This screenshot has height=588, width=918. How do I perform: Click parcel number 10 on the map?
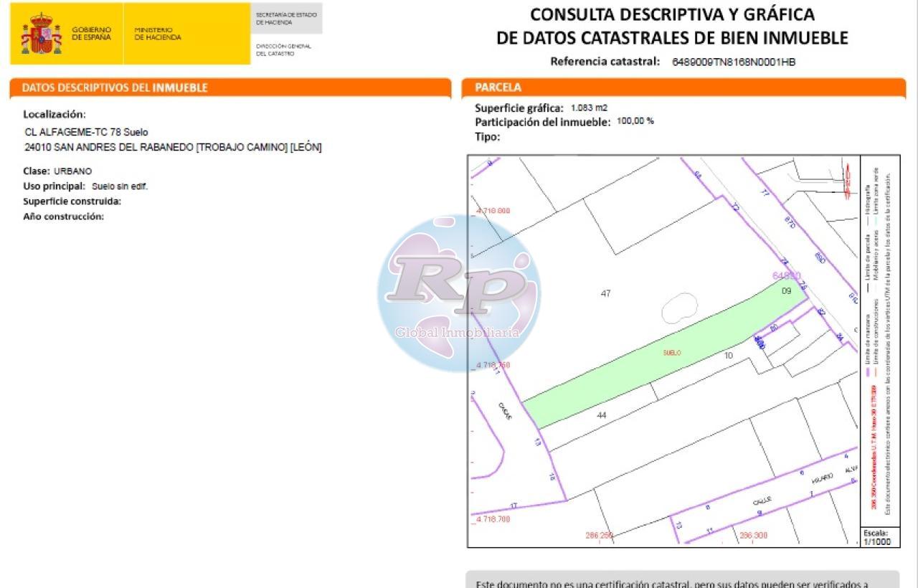(728, 355)
